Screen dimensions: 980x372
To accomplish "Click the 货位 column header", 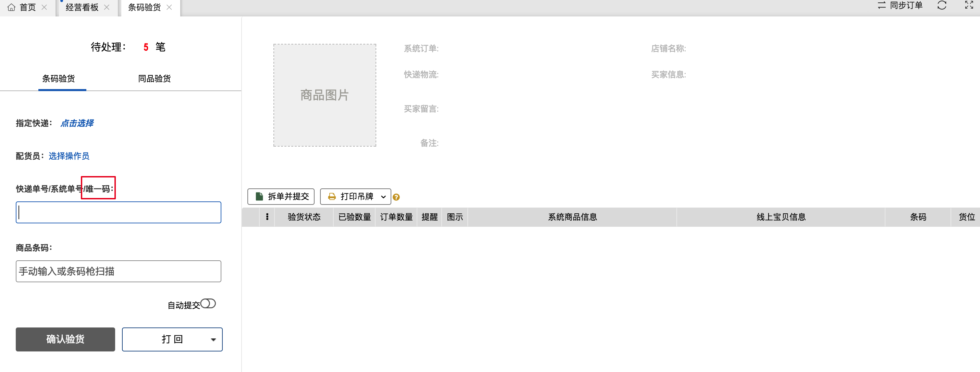I will point(966,217).
